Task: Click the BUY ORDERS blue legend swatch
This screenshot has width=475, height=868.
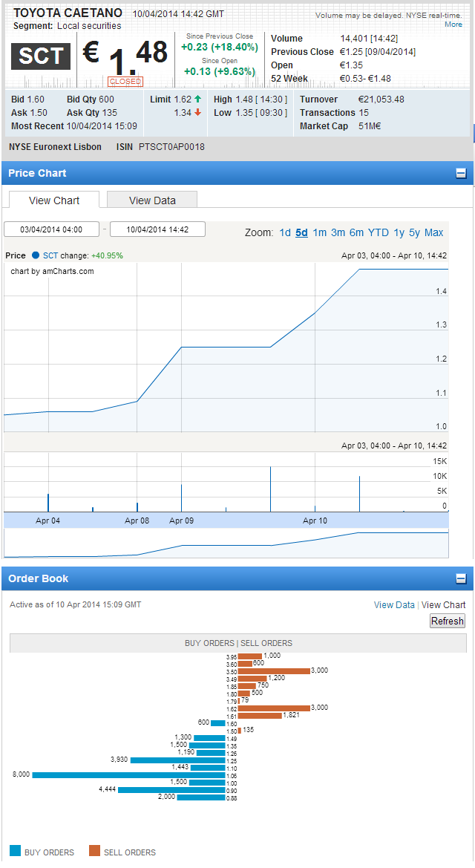Action: (16, 851)
